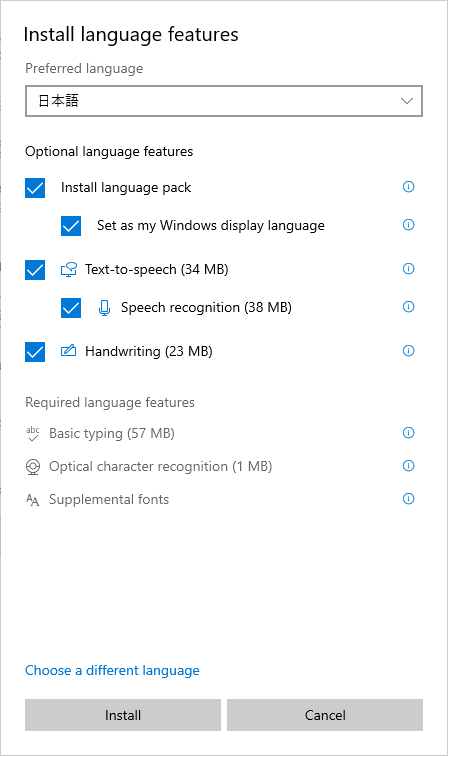Open the Preferred language dropdown

coord(224,101)
